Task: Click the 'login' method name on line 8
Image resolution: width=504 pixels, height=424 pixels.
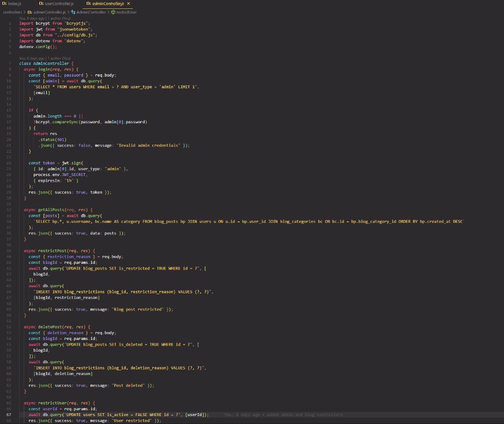Action: (x=44, y=69)
